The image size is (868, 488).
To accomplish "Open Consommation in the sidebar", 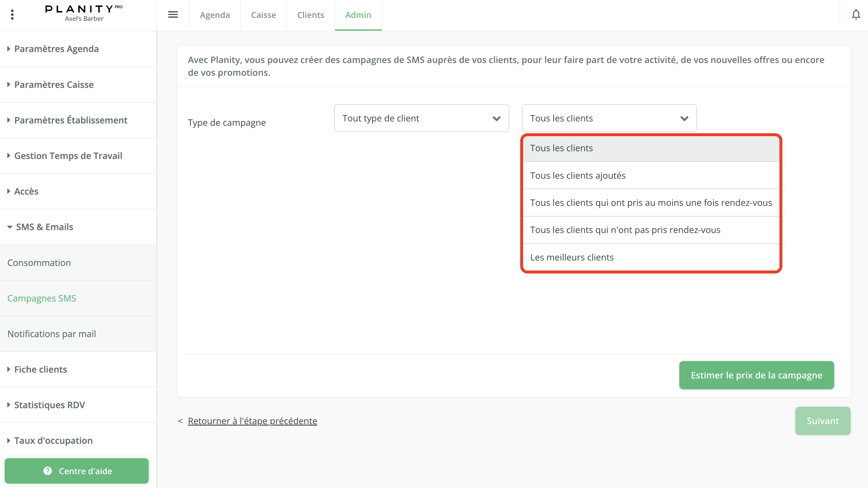I will click(x=39, y=263).
